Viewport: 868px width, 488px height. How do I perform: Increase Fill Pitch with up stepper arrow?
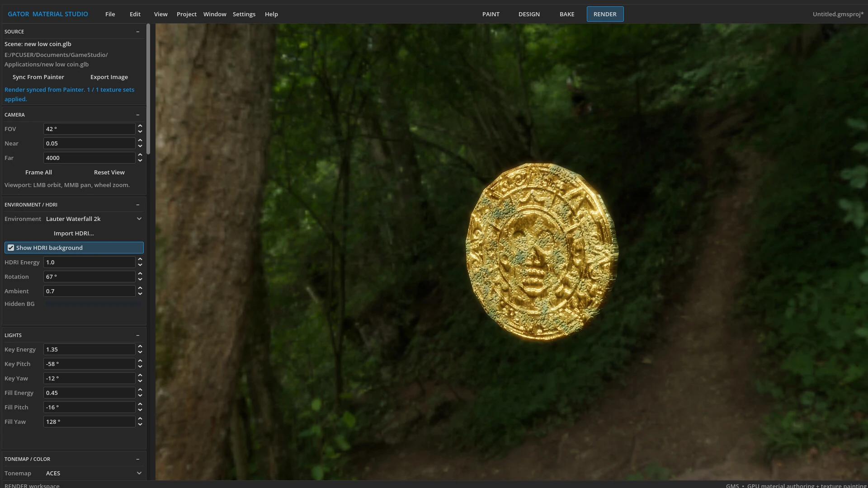[x=140, y=404]
